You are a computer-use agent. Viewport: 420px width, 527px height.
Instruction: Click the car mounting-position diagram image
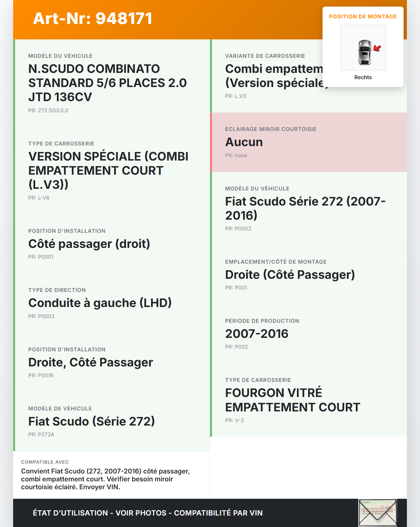pyautogui.click(x=363, y=48)
